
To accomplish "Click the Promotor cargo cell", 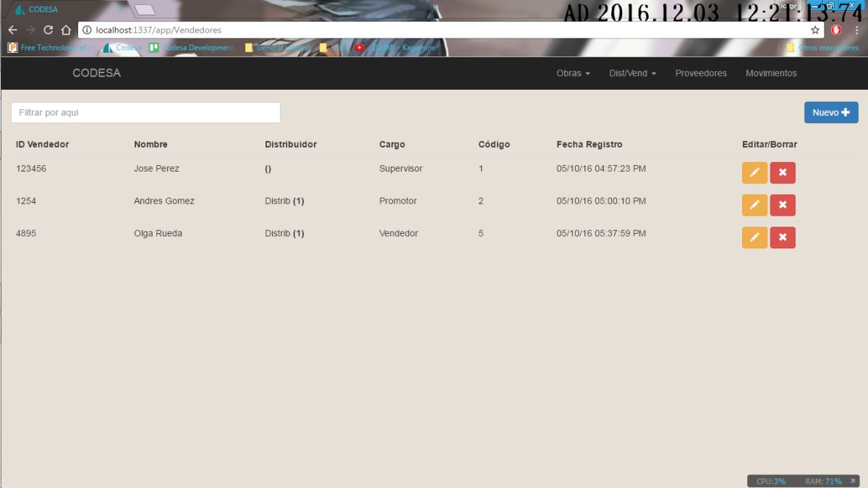I will [398, 201].
